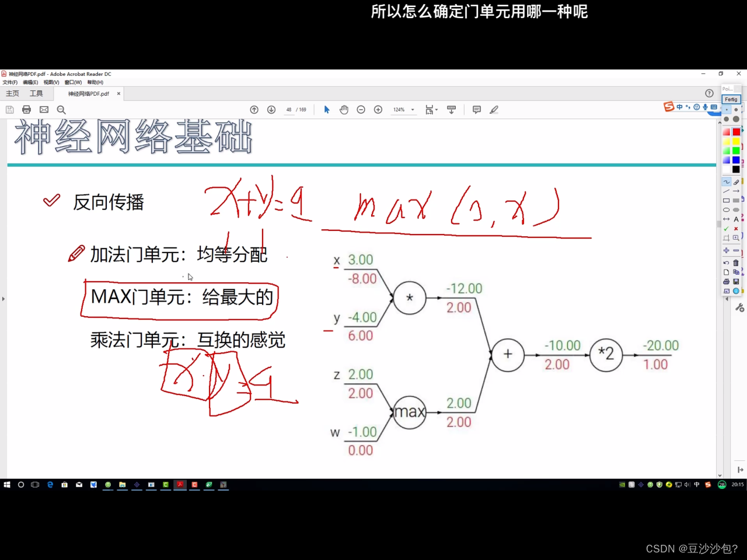Viewport: 747px width, 560px height.
Task: Select the double-headed arrow tool
Action: 727,219
